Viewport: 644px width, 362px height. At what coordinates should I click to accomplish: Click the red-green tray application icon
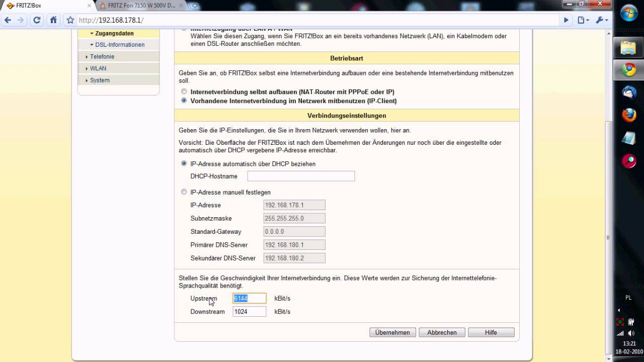(x=620, y=322)
